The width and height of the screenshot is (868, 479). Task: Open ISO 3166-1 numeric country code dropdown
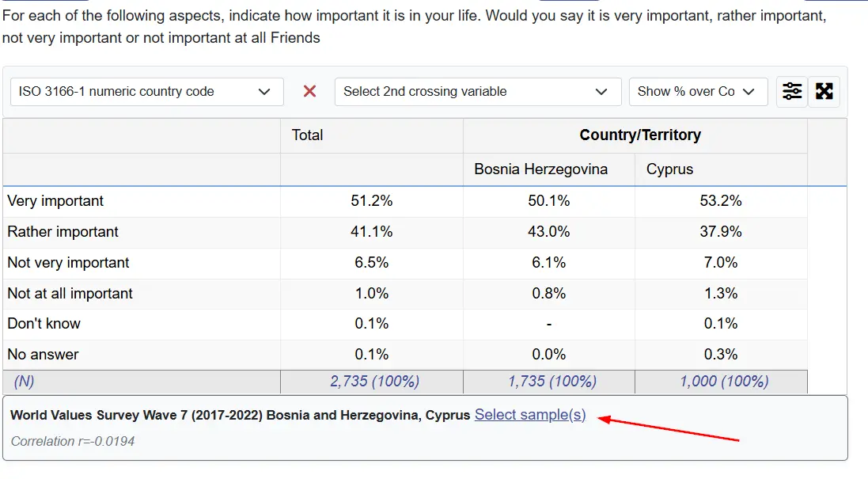(146, 92)
